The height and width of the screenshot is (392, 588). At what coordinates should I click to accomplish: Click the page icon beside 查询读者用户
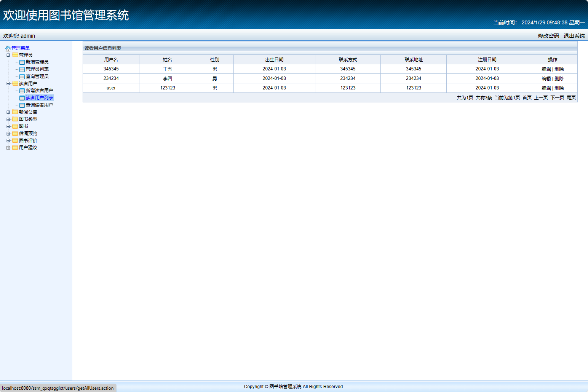[x=22, y=105]
